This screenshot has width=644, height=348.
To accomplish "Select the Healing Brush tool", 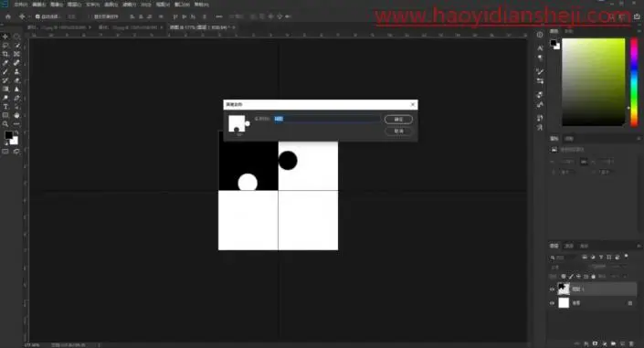I will (x=16, y=63).
